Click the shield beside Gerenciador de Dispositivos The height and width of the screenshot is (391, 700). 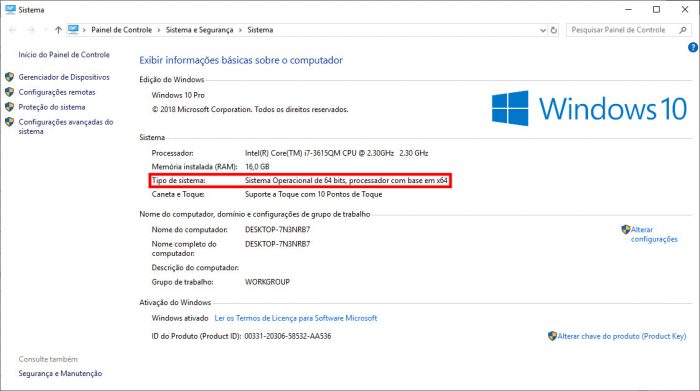coord(9,77)
